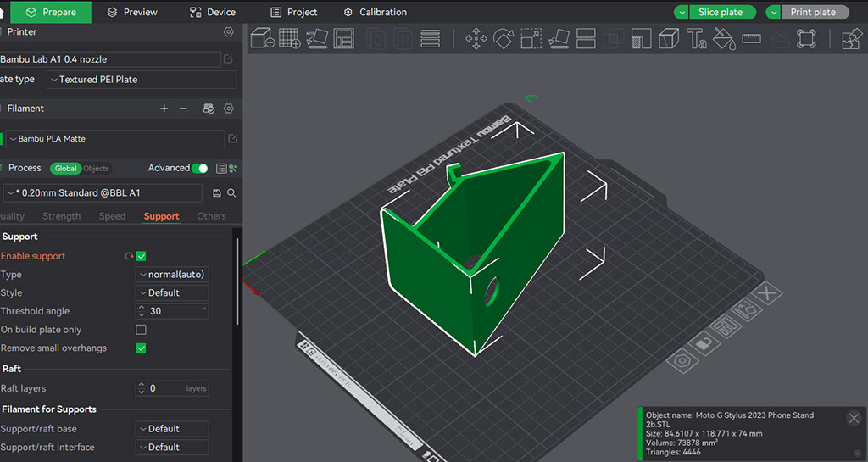This screenshot has width=868, height=462.
Task: Open the Measure ruler tool
Action: pyautogui.click(x=751, y=38)
